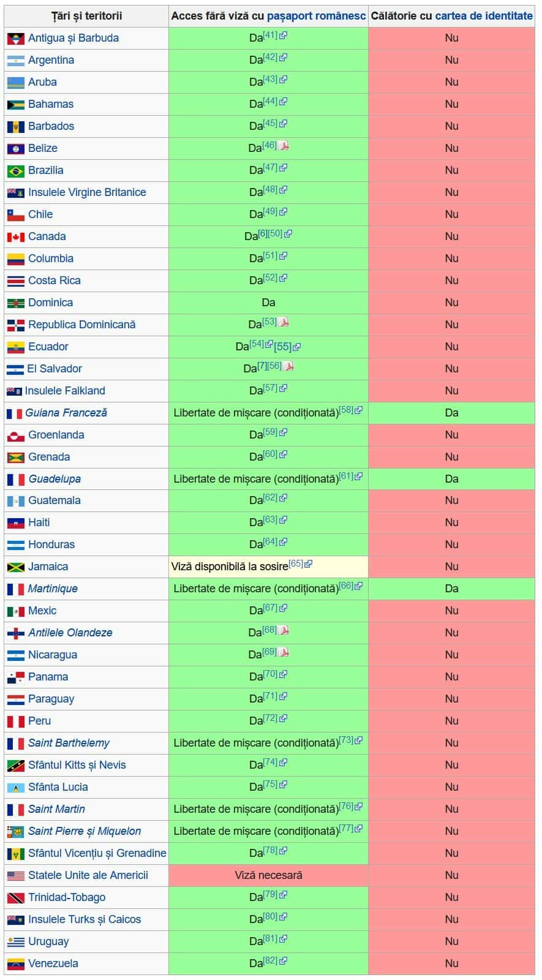This screenshot has height=980, width=542.
Task: Click the Uruguay flag icon
Action: pos(15,942)
